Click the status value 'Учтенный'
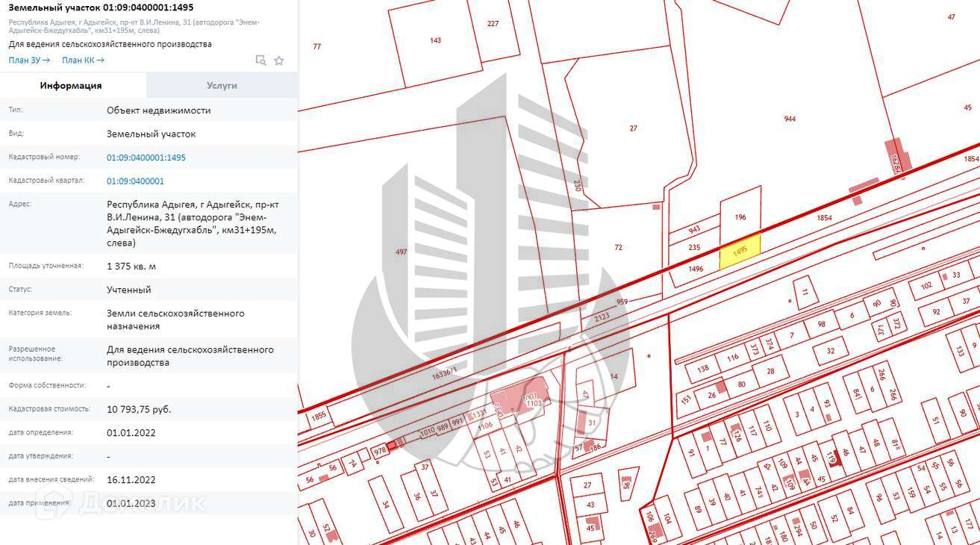 (x=129, y=290)
